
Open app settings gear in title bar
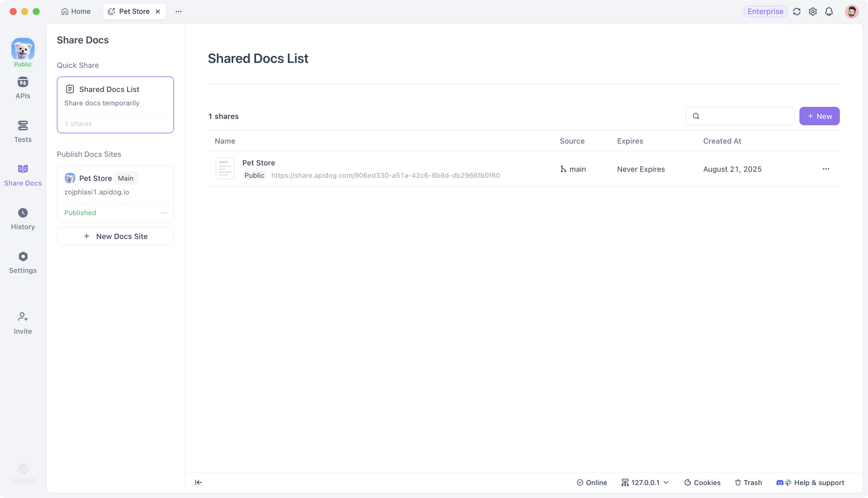coord(813,12)
